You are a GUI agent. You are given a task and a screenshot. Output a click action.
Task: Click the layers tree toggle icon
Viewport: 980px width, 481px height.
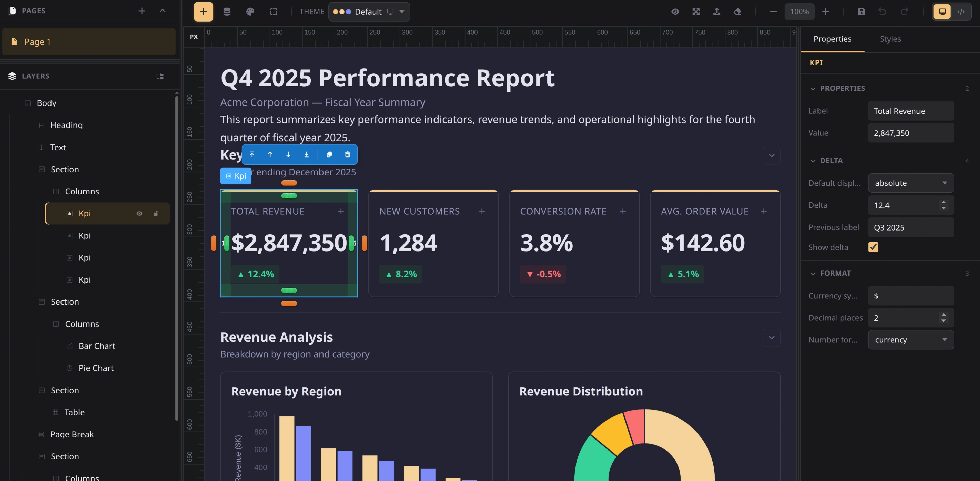pos(160,76)
